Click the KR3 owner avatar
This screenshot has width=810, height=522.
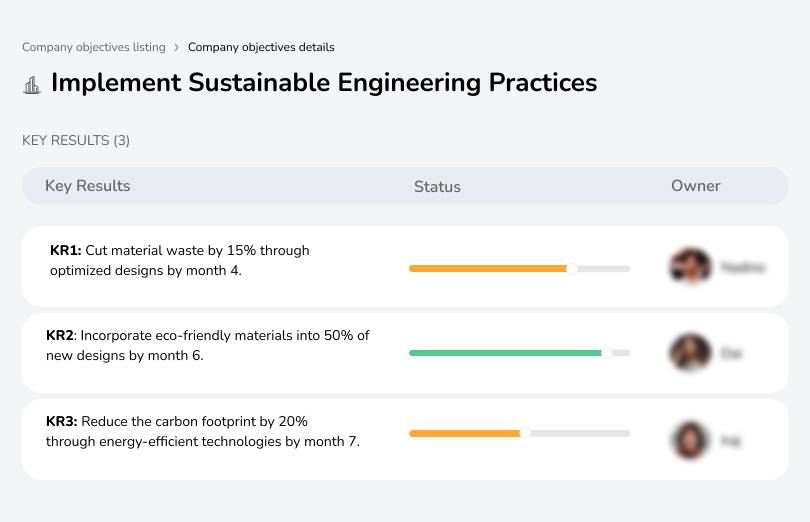click(x=690, y=440)
